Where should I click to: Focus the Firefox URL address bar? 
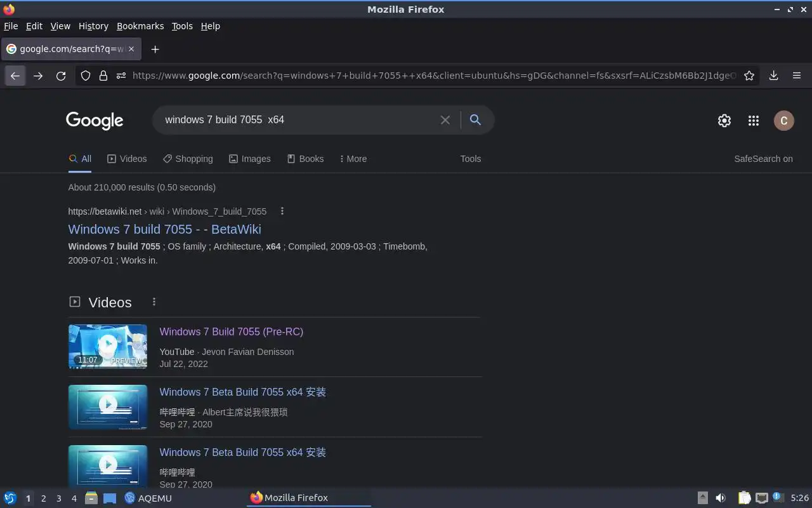coord(434,76)
